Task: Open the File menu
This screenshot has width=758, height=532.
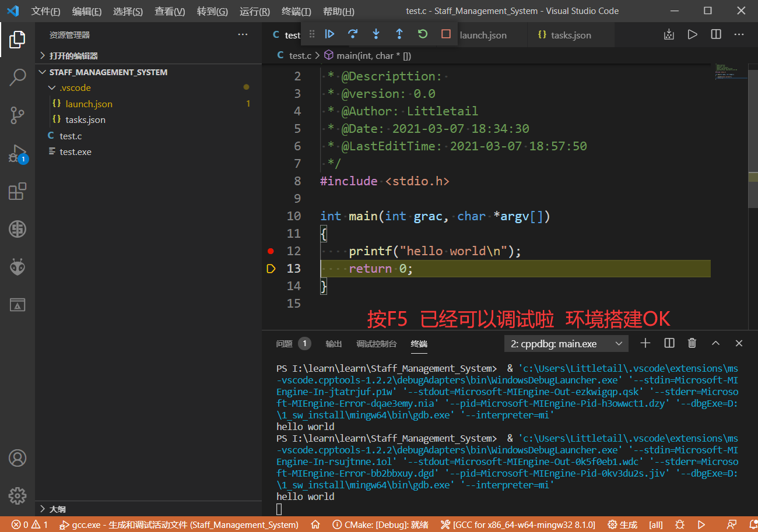Action: 45,11
